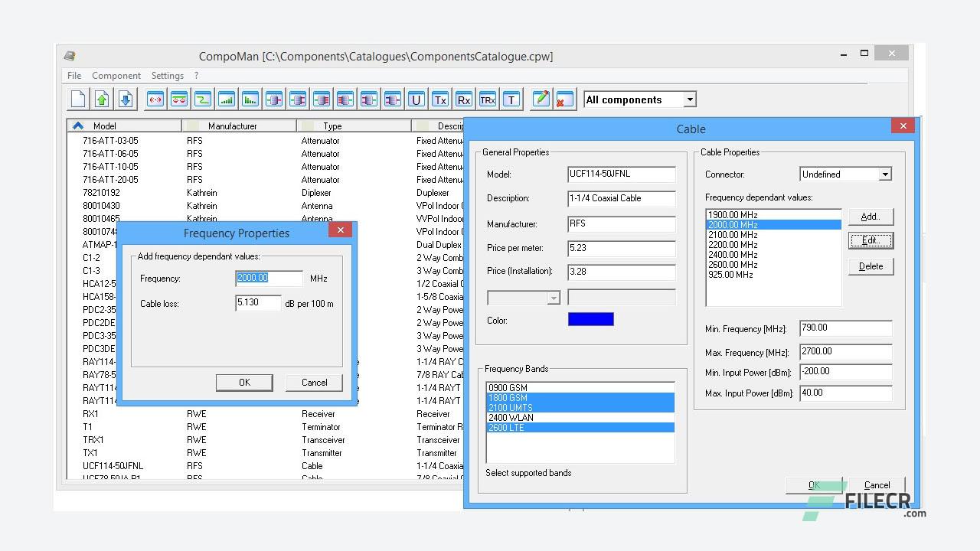Click the Price per meter field 5.23

[622, 248]
